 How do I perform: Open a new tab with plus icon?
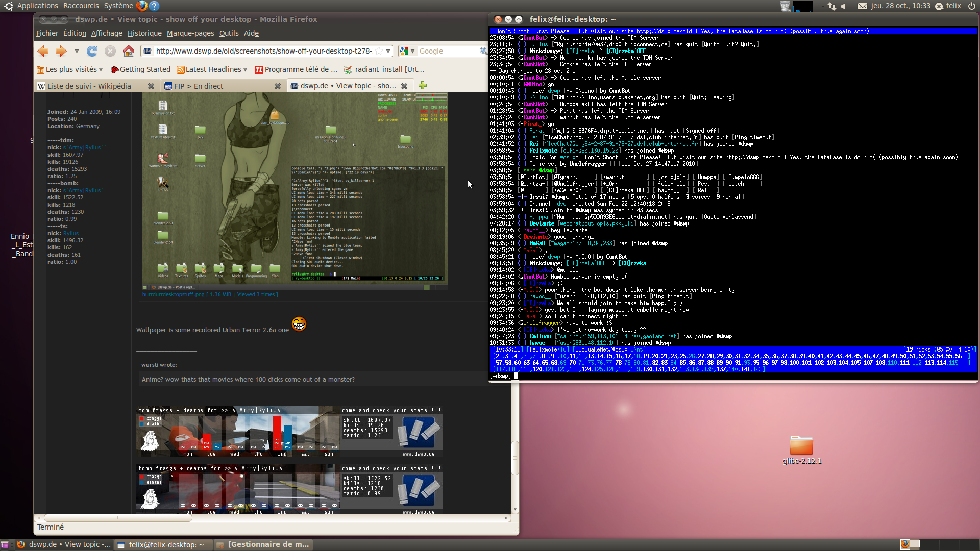(x=423, y=86)
